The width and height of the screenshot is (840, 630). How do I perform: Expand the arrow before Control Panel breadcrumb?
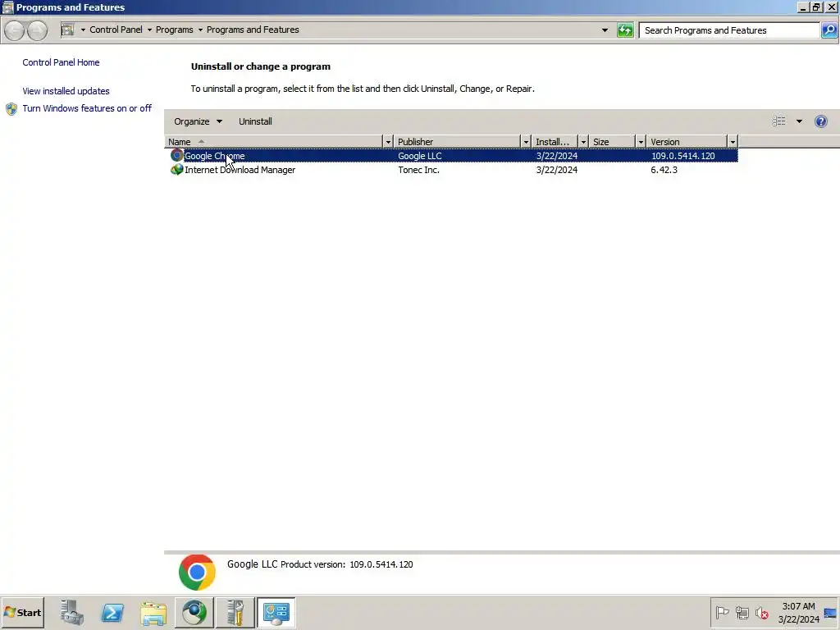(83, 30)
